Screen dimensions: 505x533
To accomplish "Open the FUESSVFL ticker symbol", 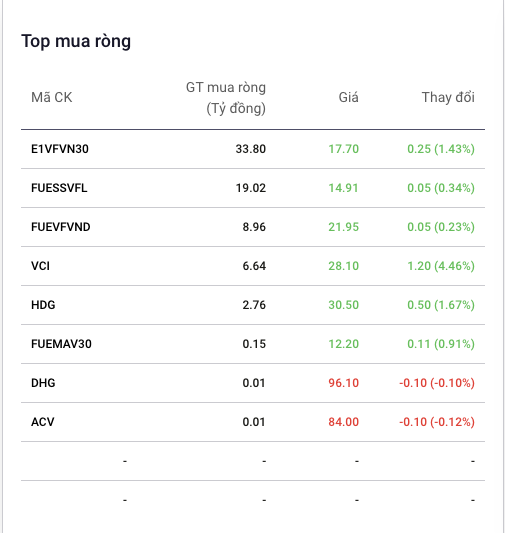I will click(x=59, y=188).
